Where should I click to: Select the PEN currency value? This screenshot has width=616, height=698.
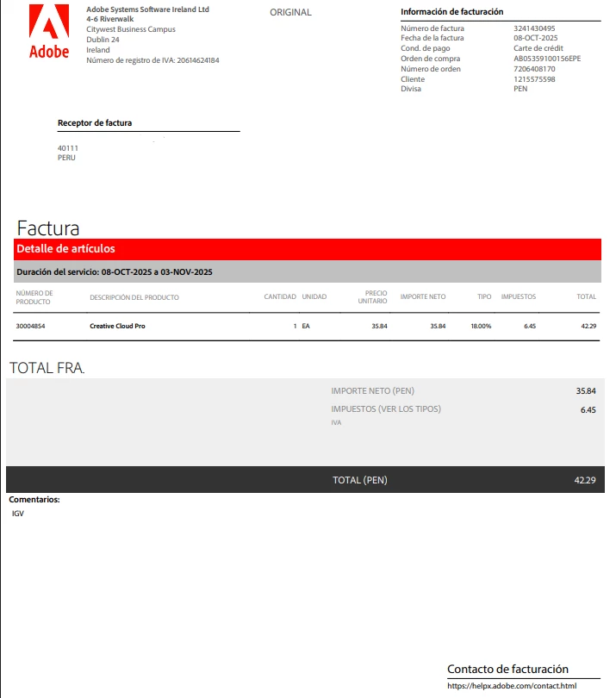pos(520,89)
